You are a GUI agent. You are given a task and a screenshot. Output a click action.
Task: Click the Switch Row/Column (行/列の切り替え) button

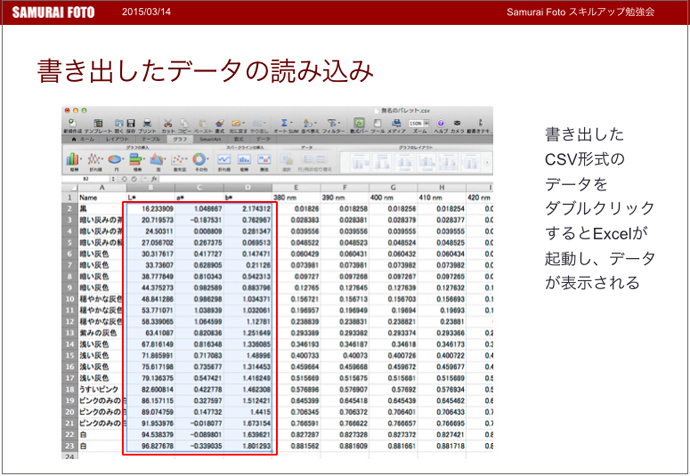click(x=314, y=163)
